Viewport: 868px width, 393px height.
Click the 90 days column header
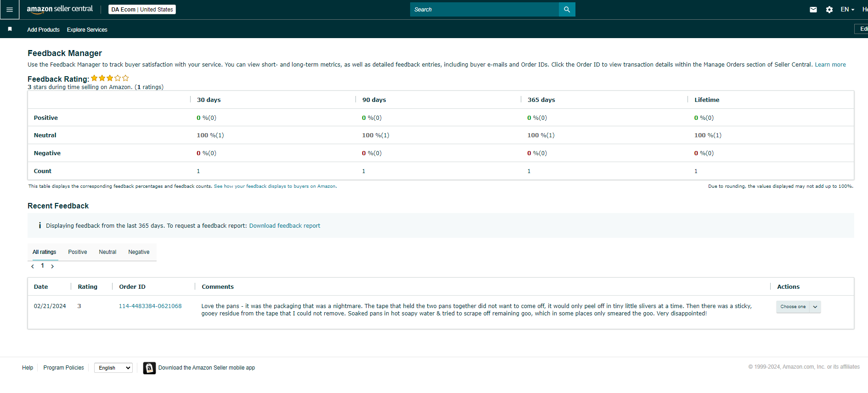374,100
